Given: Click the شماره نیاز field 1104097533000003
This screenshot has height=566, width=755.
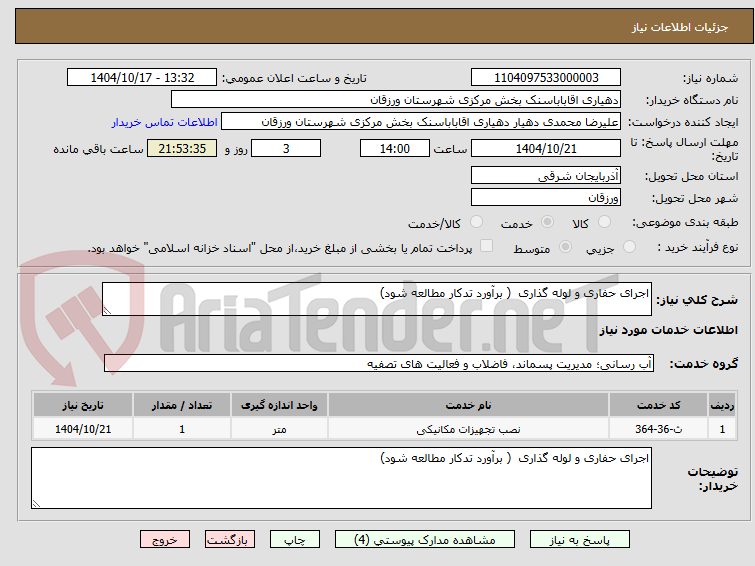Looking at the screenshot, I should coord(546,78).
